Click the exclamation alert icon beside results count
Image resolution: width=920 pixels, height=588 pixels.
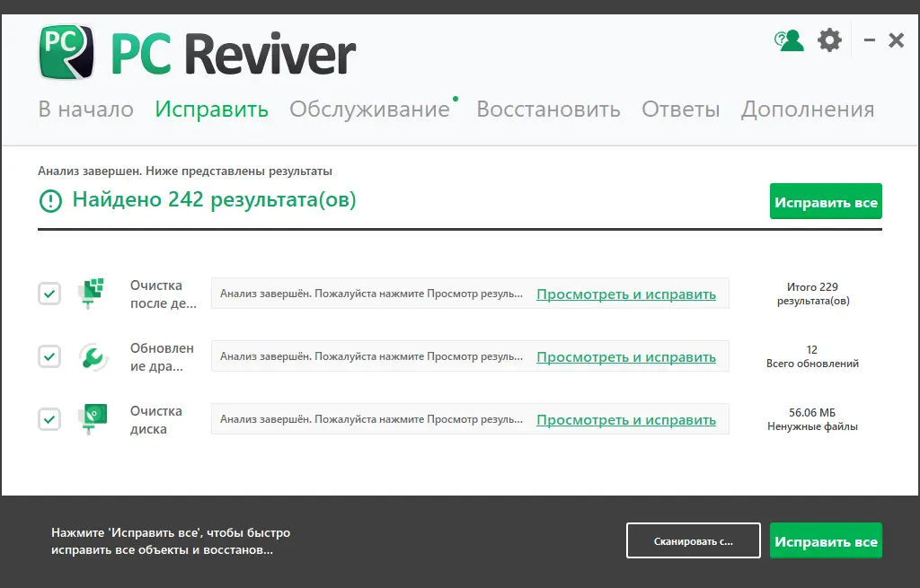(50, 201)
